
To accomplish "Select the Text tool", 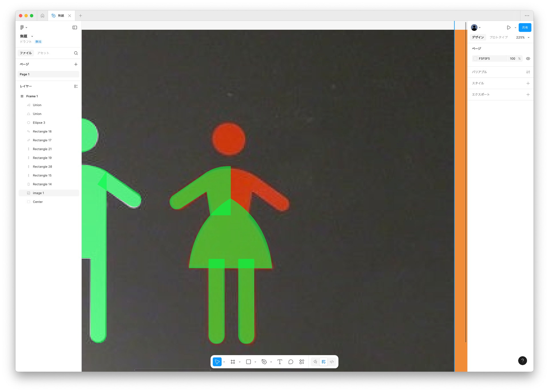I will pyautogui.click(x=280, y=362).
